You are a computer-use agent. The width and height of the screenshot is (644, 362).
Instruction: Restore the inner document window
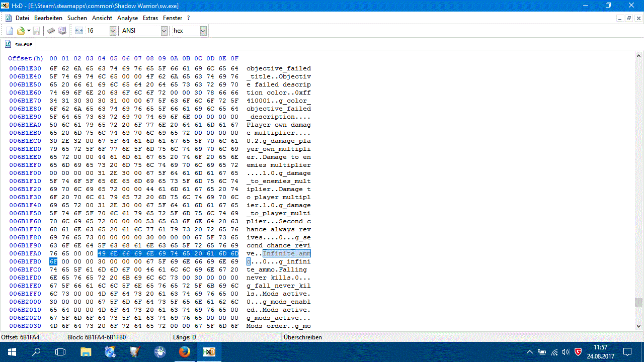point(628,18)
